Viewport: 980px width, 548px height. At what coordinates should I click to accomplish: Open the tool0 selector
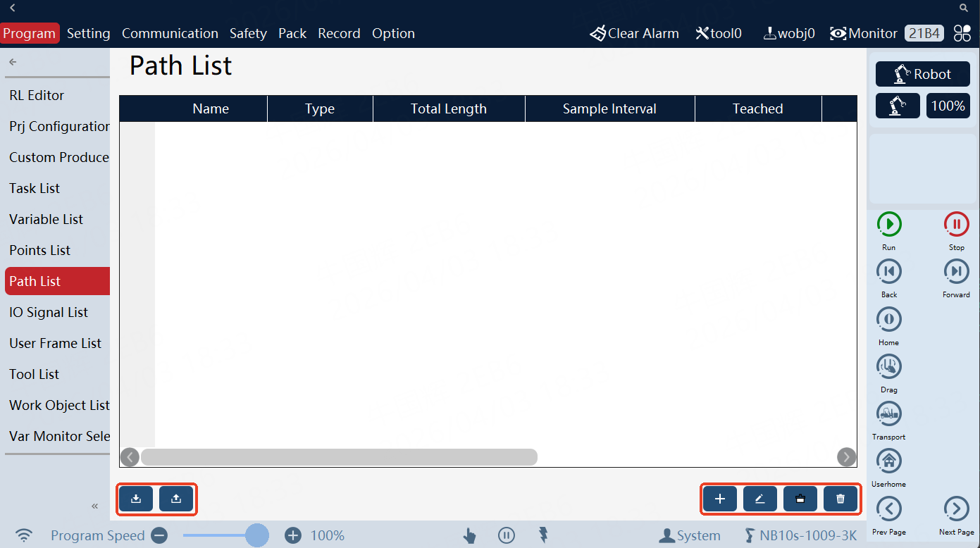point(718,32)
